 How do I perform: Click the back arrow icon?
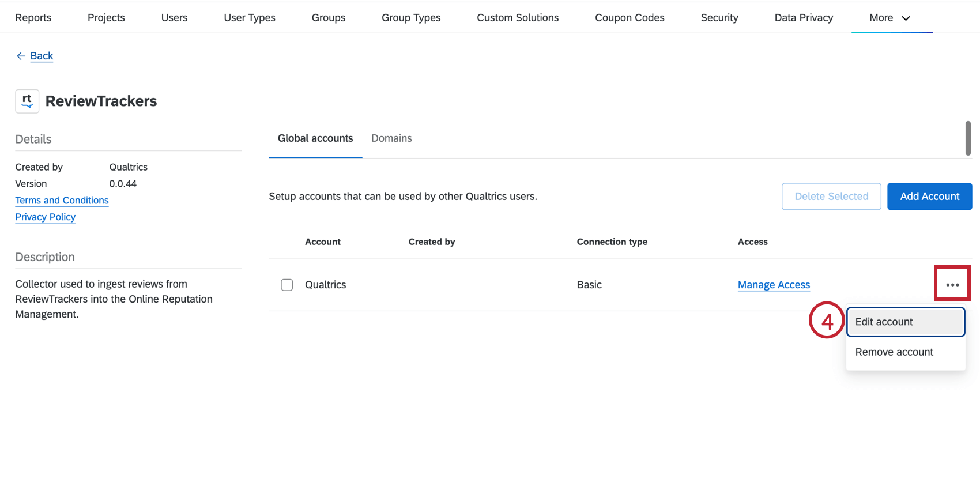pos(21,56)
